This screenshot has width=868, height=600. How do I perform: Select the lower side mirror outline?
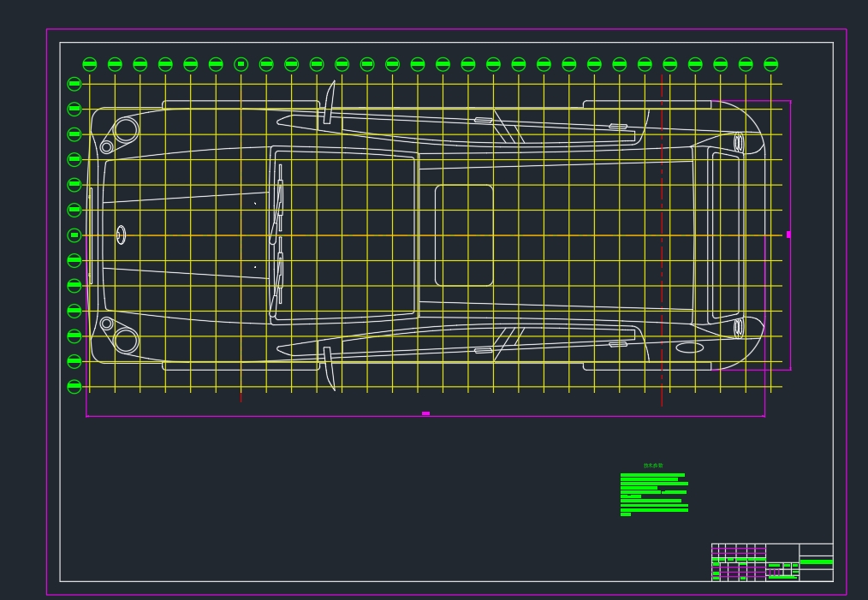click(330, 369)
